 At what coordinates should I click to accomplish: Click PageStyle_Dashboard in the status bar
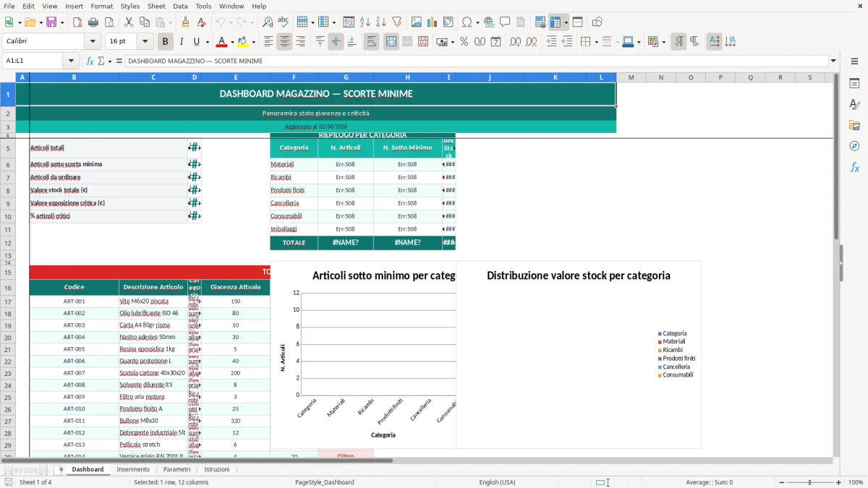(324, 482)
